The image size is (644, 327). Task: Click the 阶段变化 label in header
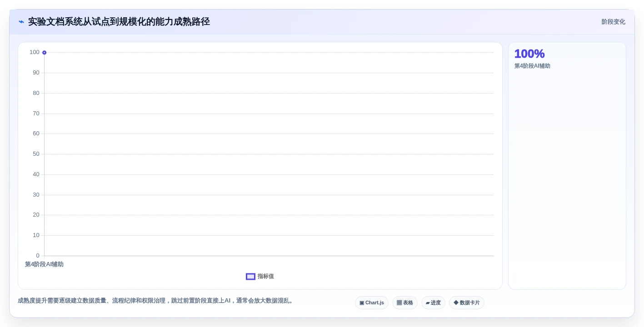613,22
